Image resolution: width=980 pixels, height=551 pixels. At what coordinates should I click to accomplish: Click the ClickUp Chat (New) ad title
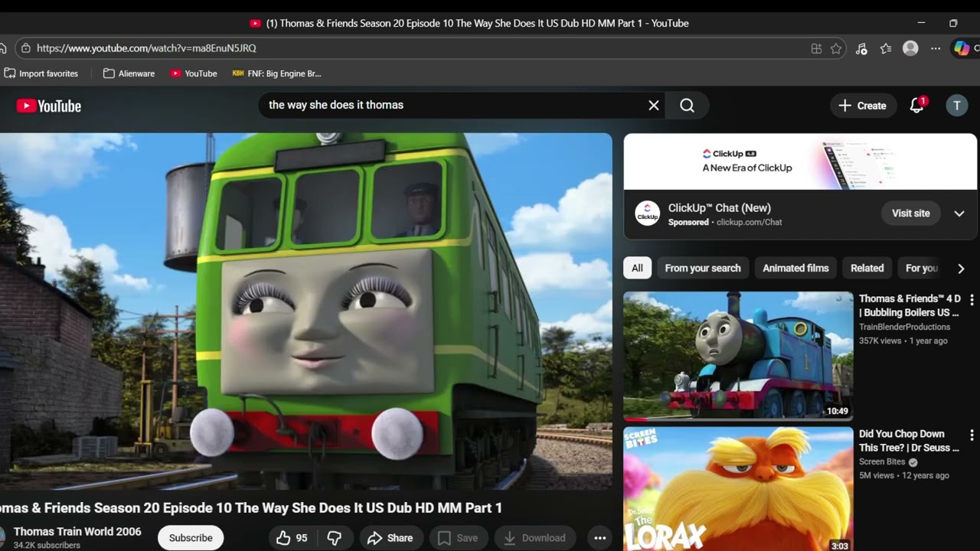(x=720, y=207)
